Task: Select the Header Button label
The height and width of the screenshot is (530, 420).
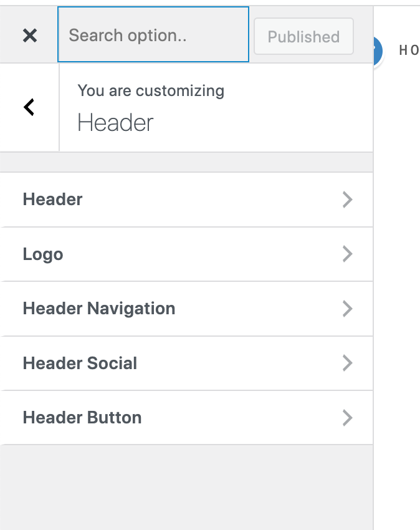Action: (82, 418)
